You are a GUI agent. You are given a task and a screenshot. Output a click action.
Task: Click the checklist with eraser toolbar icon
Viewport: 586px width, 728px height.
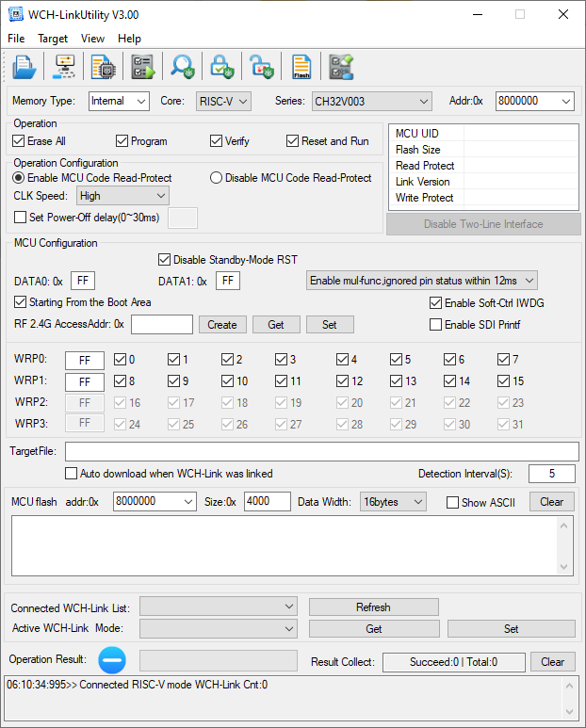[x=341, y=67]
